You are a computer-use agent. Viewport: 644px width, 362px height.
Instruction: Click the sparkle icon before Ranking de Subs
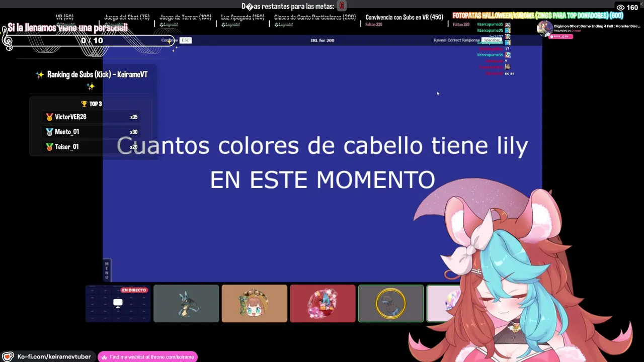(40, 74)
